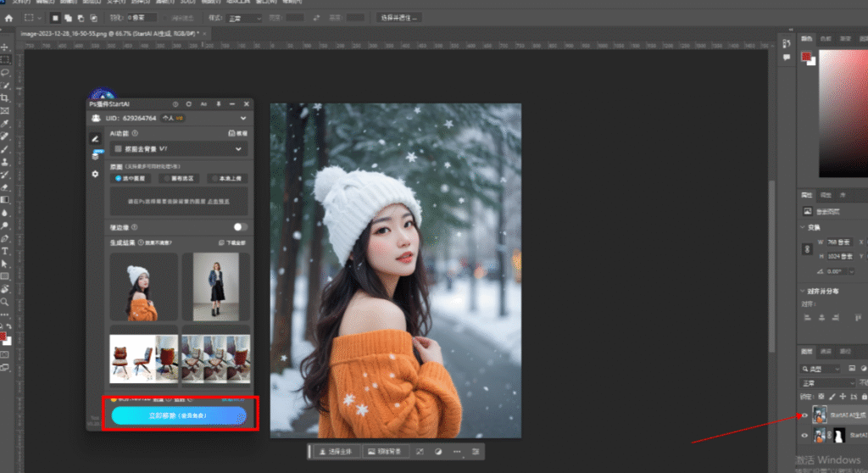Viewport: 868px width, 473px height.
Task: Open the 抠图去背景 function dropdown
Action: (239, 148)
